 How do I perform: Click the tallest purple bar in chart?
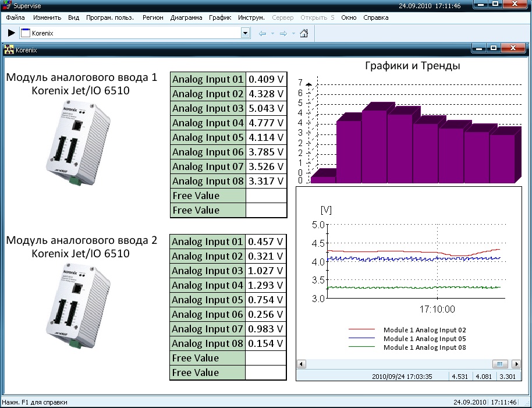coord(374,147)
